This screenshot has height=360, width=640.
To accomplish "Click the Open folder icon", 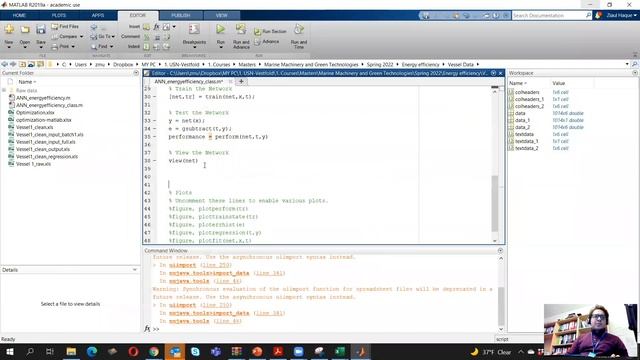I will pos(25,29).
